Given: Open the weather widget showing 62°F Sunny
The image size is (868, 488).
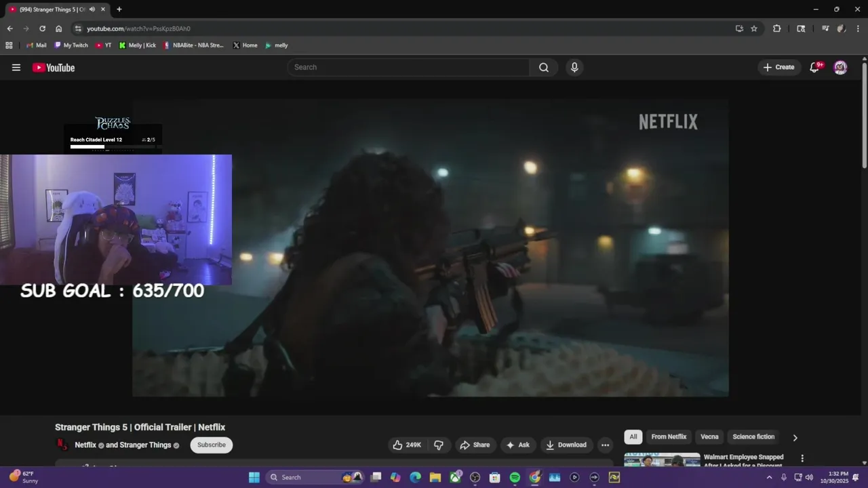Looking at the screenshot, I should pos(24,477).
